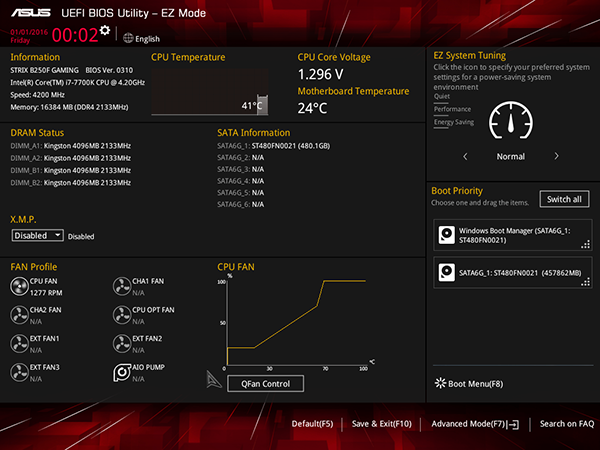Select the CPU OPT FAN icon
The height and width of the screenshot is (450, 600).
[122, 315]
